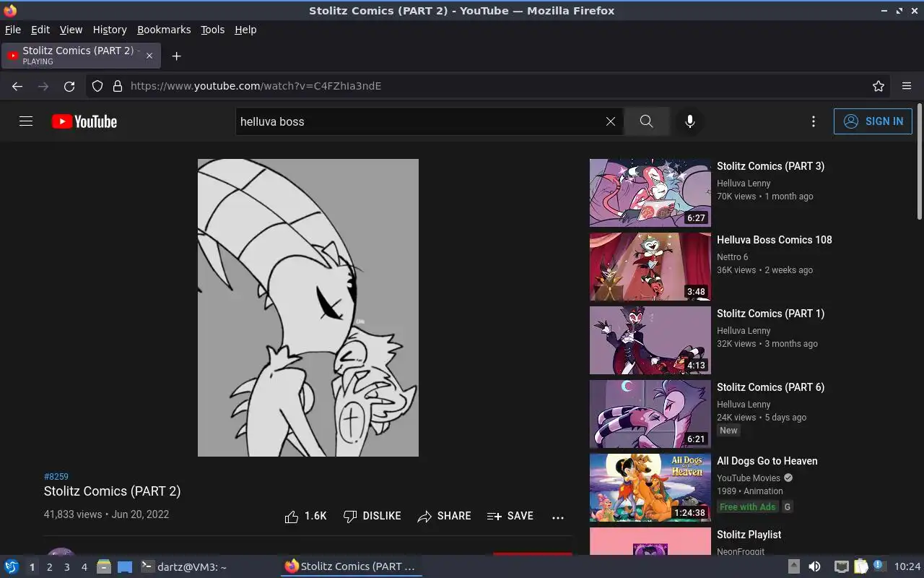The image size is (924, 578).
Task: Open YouTube settings three-dot menu
Action: coord(814,121)
